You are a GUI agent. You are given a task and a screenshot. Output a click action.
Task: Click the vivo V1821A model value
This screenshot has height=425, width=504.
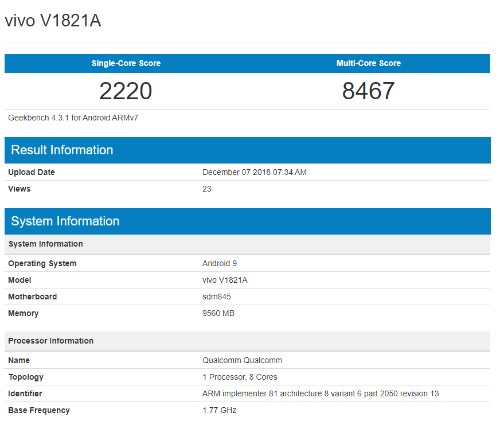point(225,280)
